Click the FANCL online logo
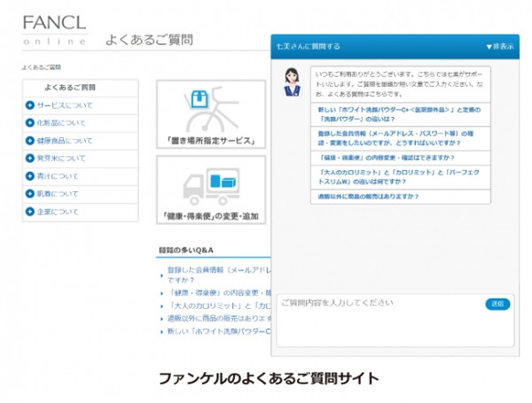Viewport: 532px width, 403px height. 55,30
